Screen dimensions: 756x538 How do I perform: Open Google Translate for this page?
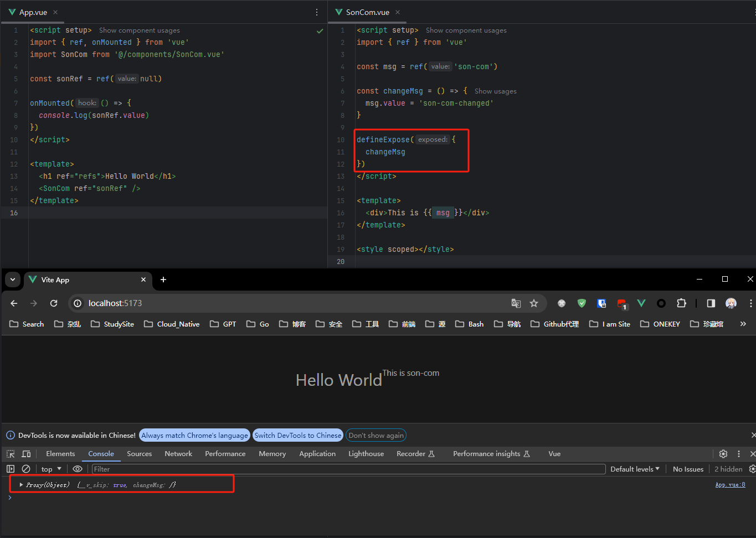(516, 303)
